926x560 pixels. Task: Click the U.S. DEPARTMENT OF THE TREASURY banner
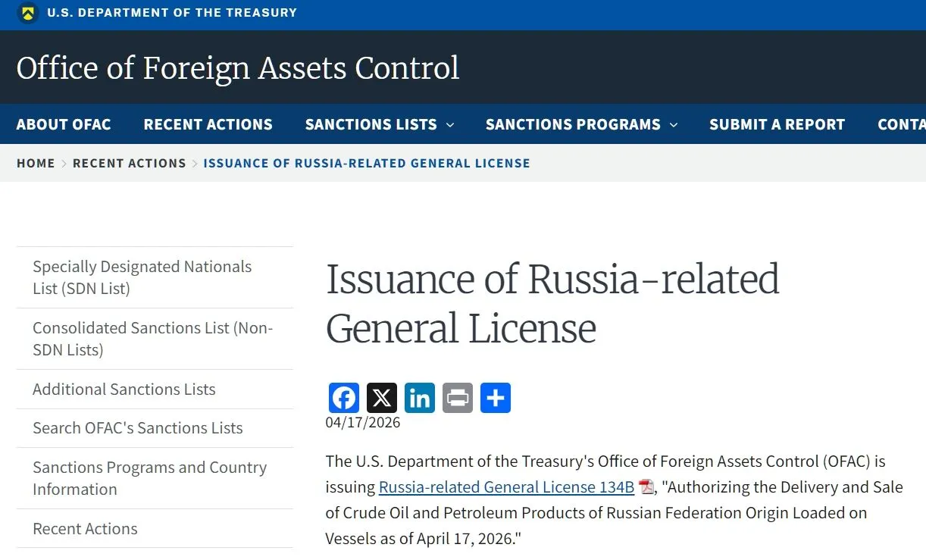(x=173, y=12)
